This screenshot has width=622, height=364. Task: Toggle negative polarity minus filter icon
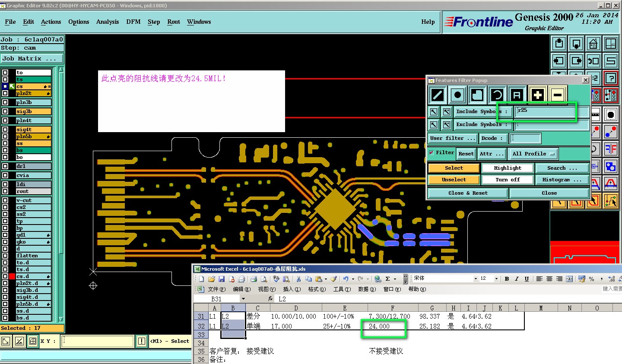tap(558, 95)
